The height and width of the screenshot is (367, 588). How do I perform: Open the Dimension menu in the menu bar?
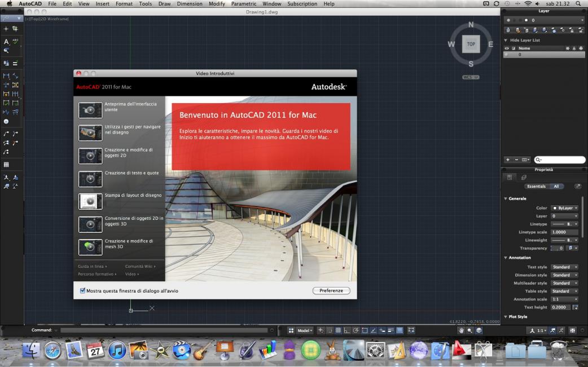(189, 4)
